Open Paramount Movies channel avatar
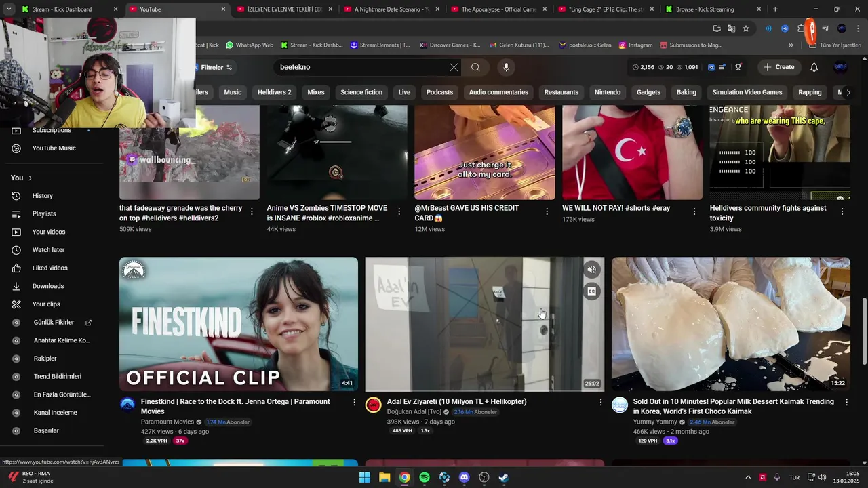Screen dimensions: 868x488 point(127,405)
